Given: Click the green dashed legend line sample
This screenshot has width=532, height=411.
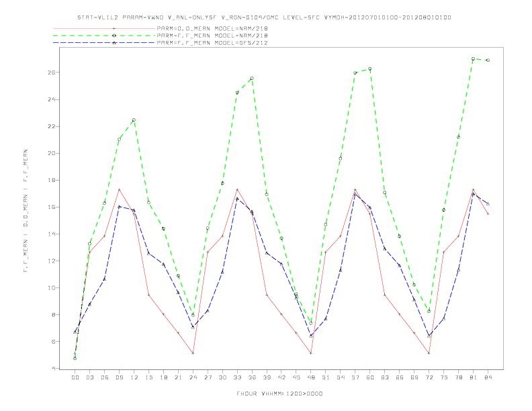Looking at the screenshot, I should 104,36.
